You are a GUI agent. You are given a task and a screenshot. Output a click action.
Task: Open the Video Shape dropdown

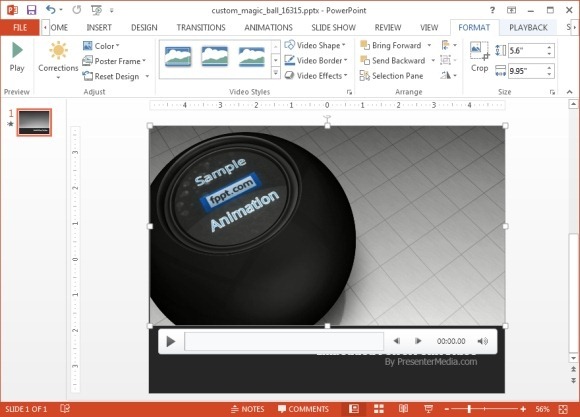click(315, 46)
